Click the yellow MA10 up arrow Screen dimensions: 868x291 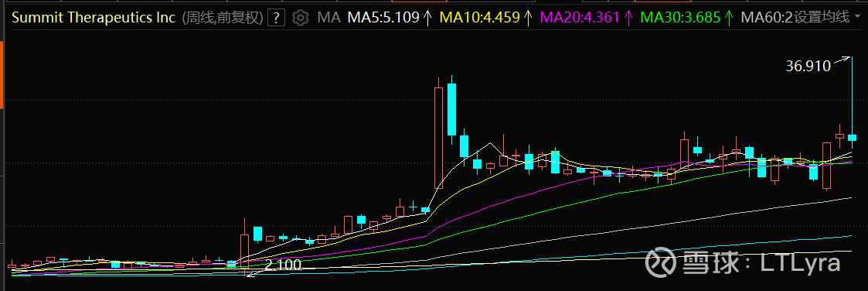[x=528, y=19]
